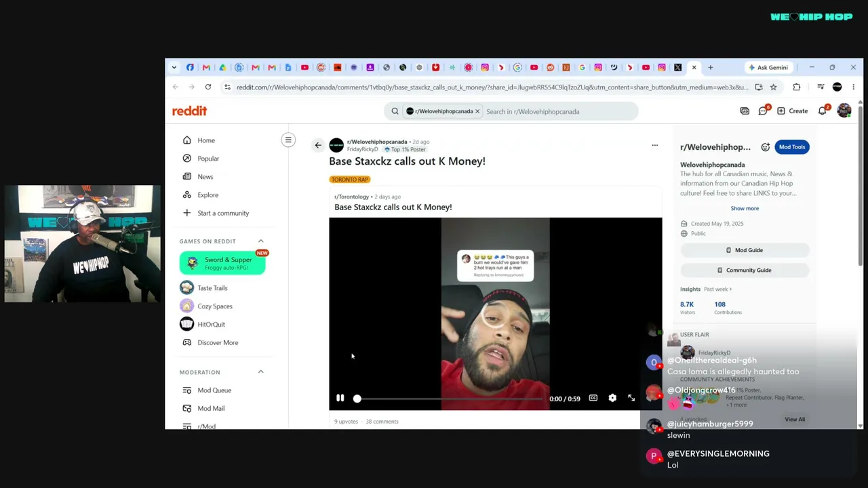This screenshot has width=868, height=488.
Task: Close the current browser tab
Action: tap(694, 68)
